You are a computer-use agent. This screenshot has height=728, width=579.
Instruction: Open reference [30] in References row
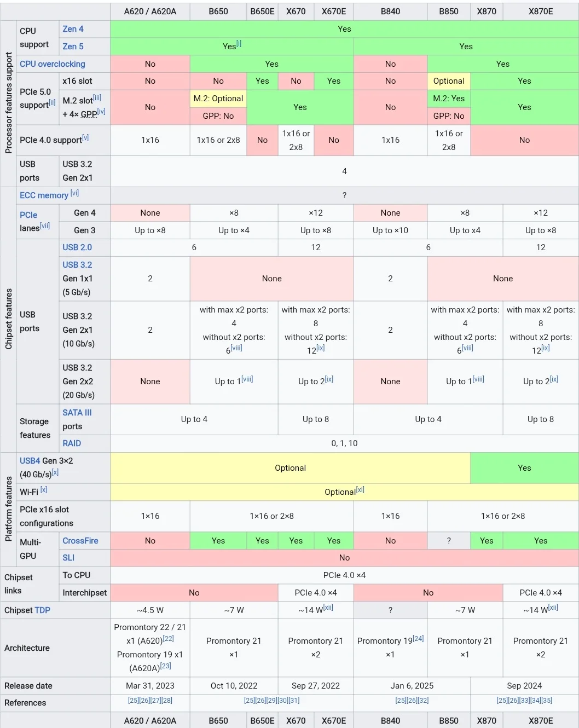(283, 700)
